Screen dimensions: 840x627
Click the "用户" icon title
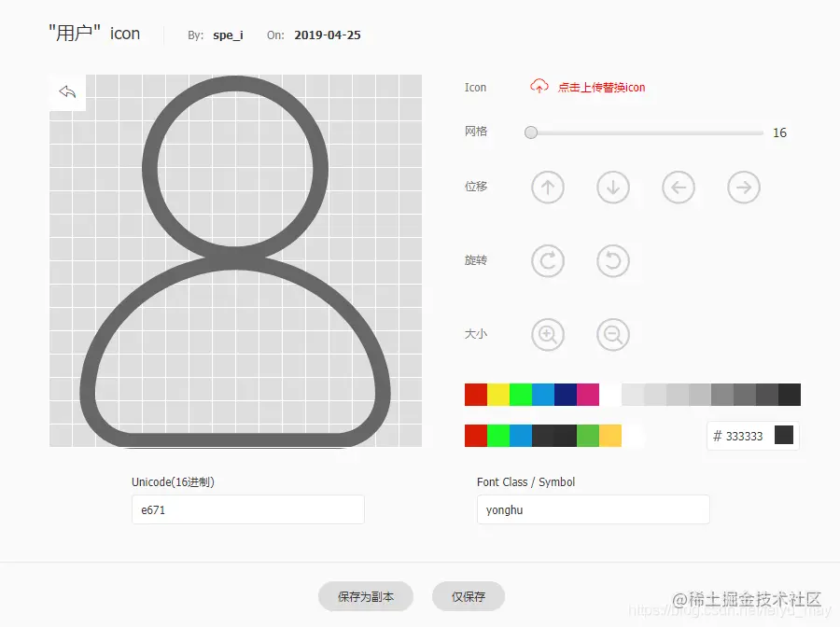pyautogui.click(x=94, y=34)
